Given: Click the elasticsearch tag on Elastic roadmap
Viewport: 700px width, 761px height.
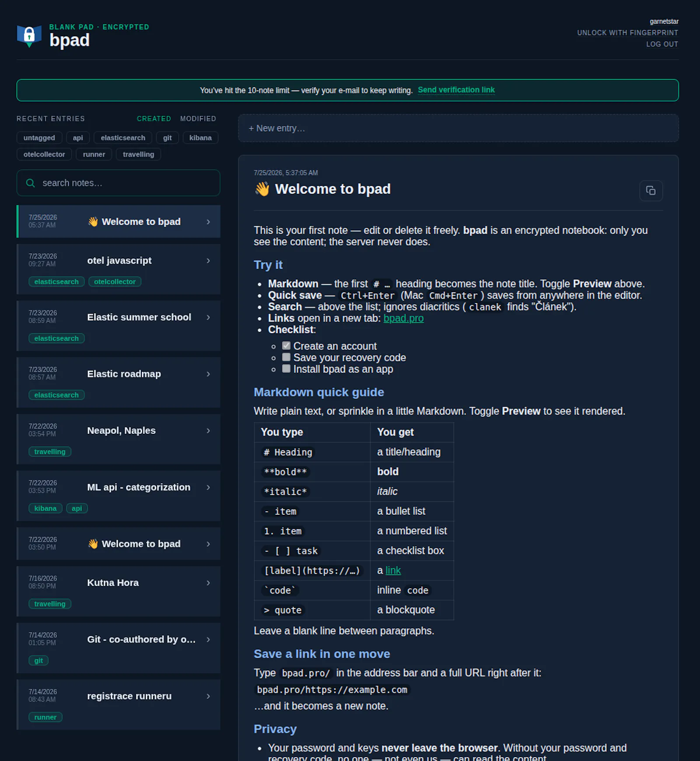Looking at the screenshot, I should [56, 395].
